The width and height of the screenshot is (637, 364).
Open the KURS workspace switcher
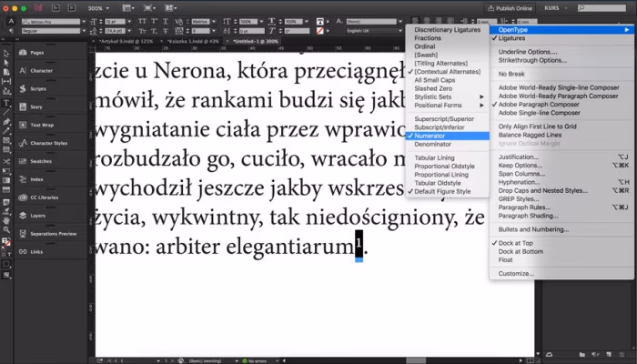555,8
